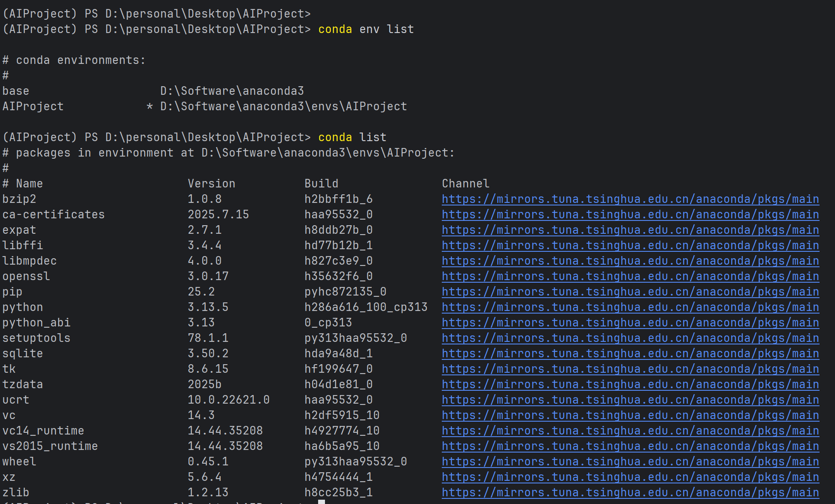Click the build string h286a616_100_cp313
Screen dimensions: 835x504
[x=366, y=307]
